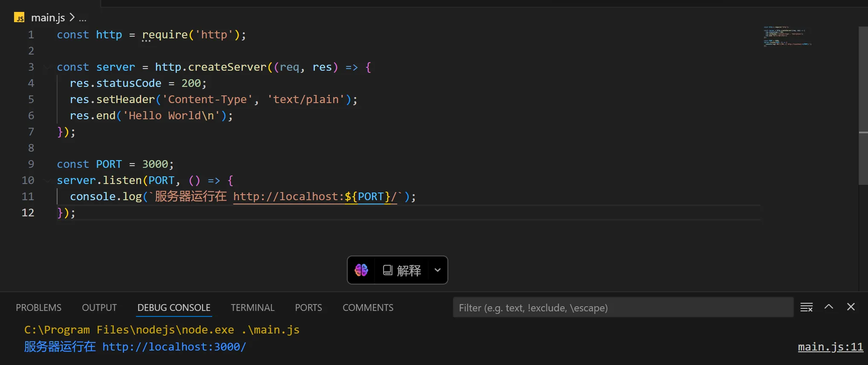Click the brain AI assistant icon
Viewport: 868px width, 365px height.
pyautogui.click(x=361, y=270)
